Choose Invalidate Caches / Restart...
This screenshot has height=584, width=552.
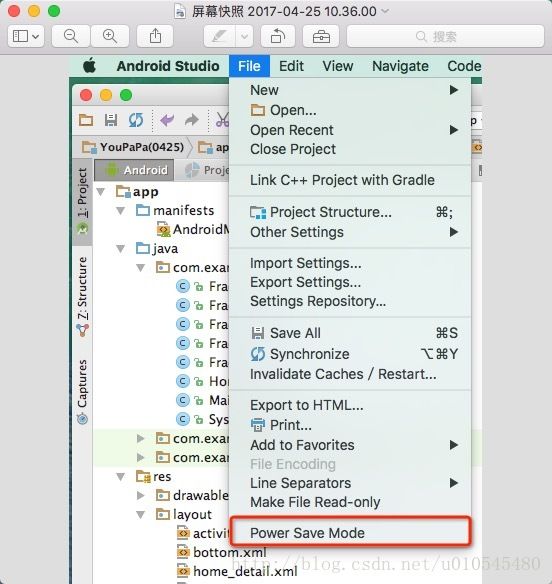(x=350, y=374)
